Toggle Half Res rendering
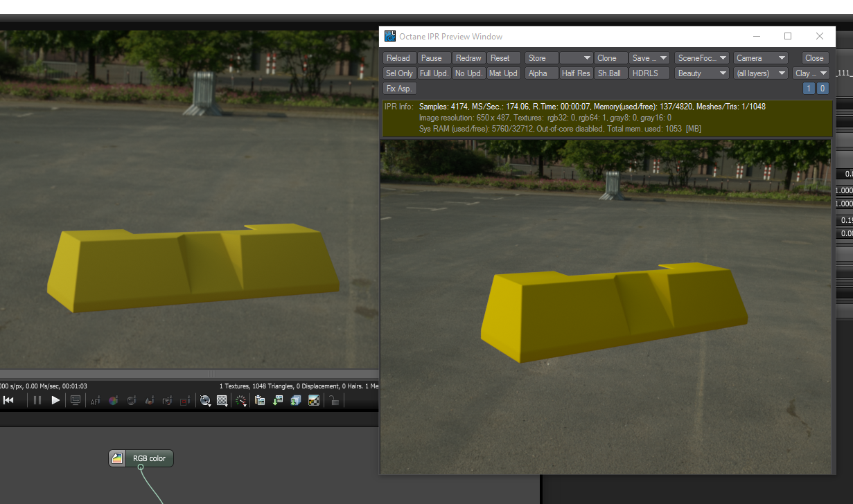This screenshot has width=853, height=504. (576, 73)
